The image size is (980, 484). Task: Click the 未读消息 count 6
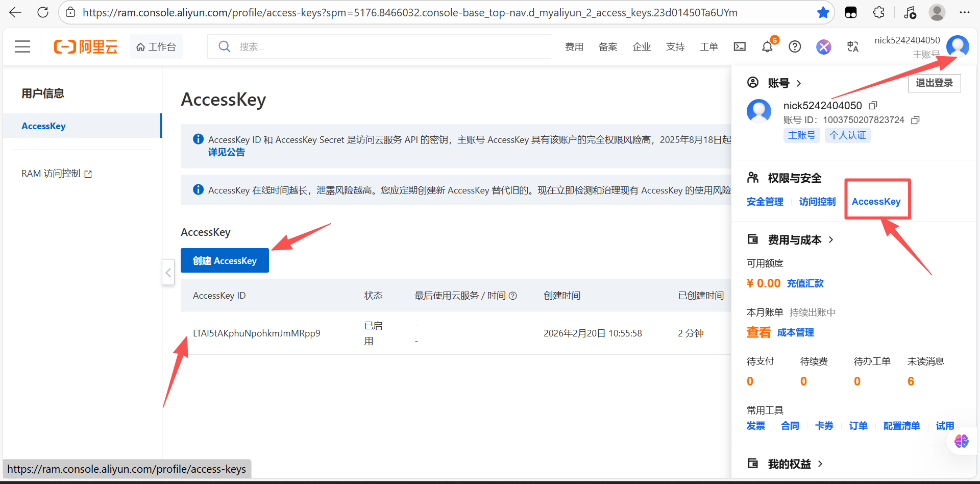tap(911, 381)
